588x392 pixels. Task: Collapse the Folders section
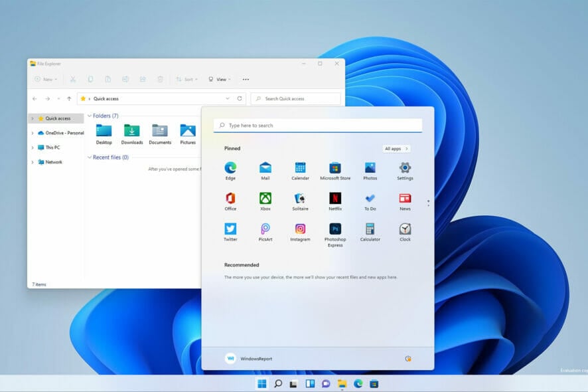pyautogui.click(x=90, y=116)
